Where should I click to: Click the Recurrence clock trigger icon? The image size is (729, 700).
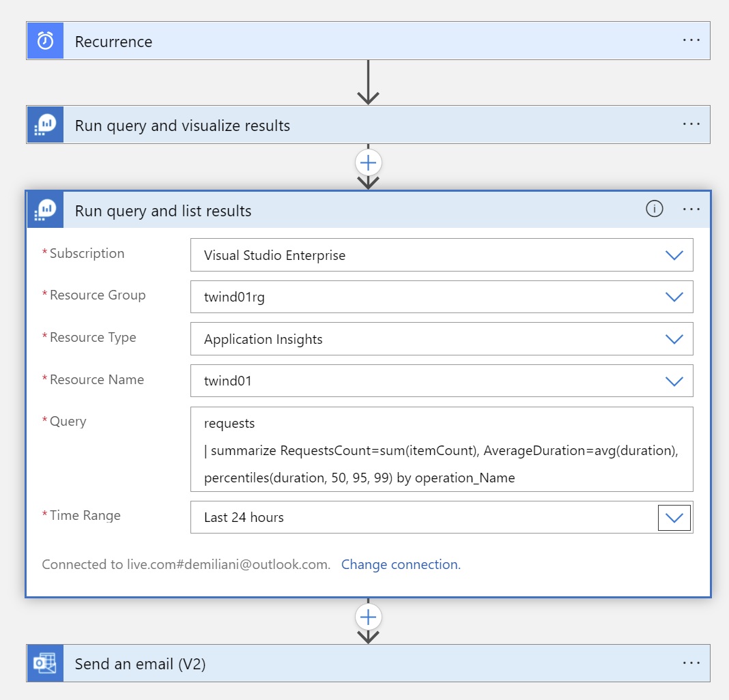(x=45, y=41)
